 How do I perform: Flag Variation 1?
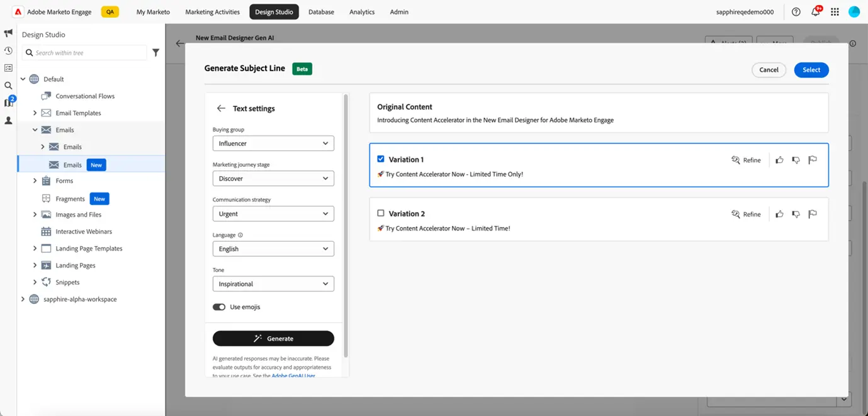tap(813, 160)
